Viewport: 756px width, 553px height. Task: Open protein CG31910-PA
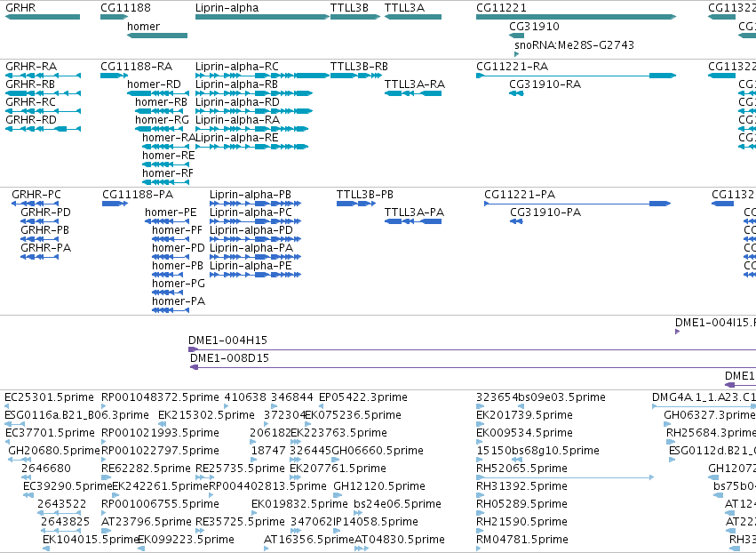516,221
